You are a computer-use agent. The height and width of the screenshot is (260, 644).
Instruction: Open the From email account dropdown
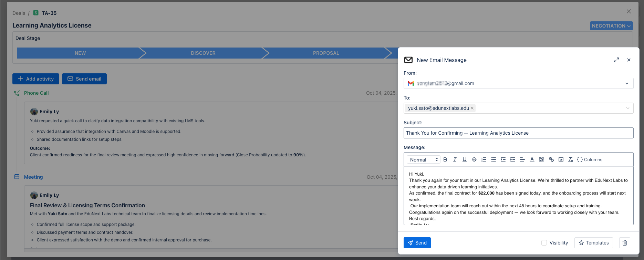coord(626,83)
